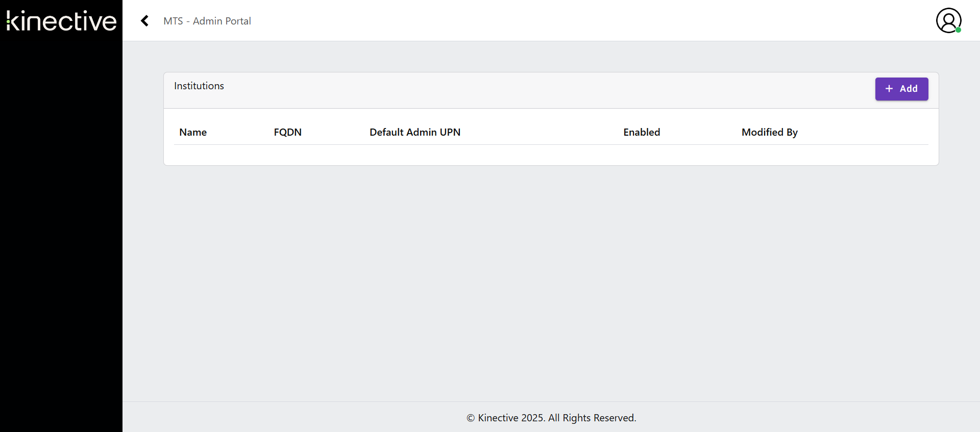Click the MTS - Admin Portal title

[x=207, y=21]
